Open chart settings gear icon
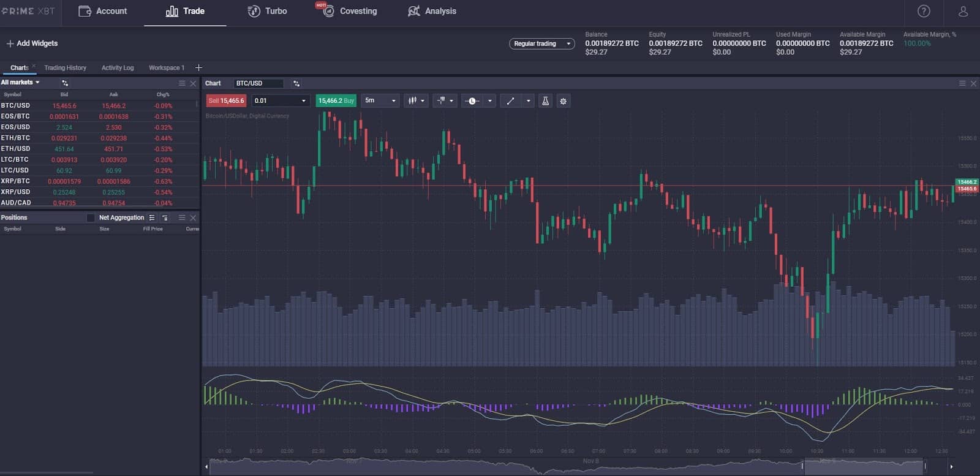 click(563, 101)
